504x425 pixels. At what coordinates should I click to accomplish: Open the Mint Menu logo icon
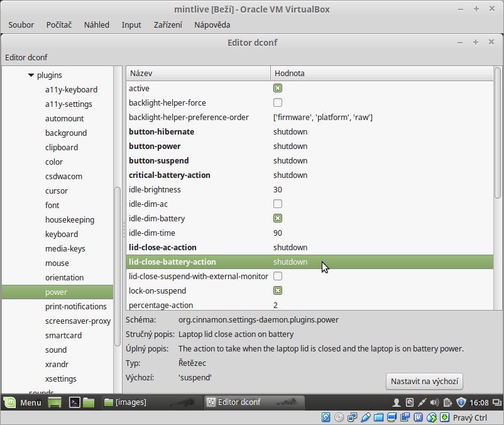pos(9,402)
